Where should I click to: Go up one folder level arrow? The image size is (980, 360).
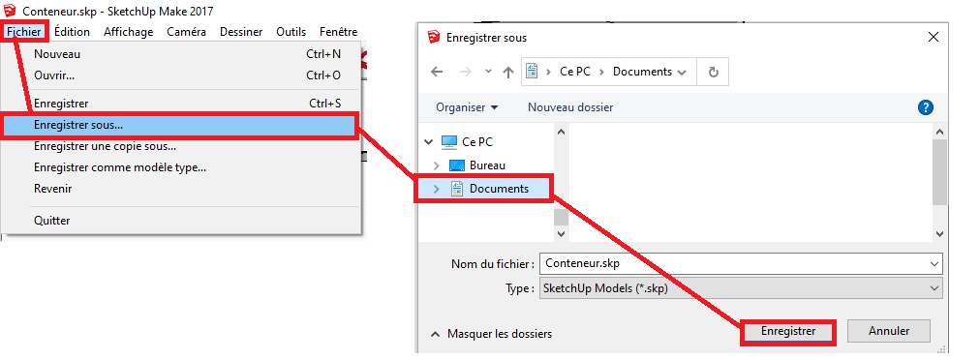pos(508,72)
